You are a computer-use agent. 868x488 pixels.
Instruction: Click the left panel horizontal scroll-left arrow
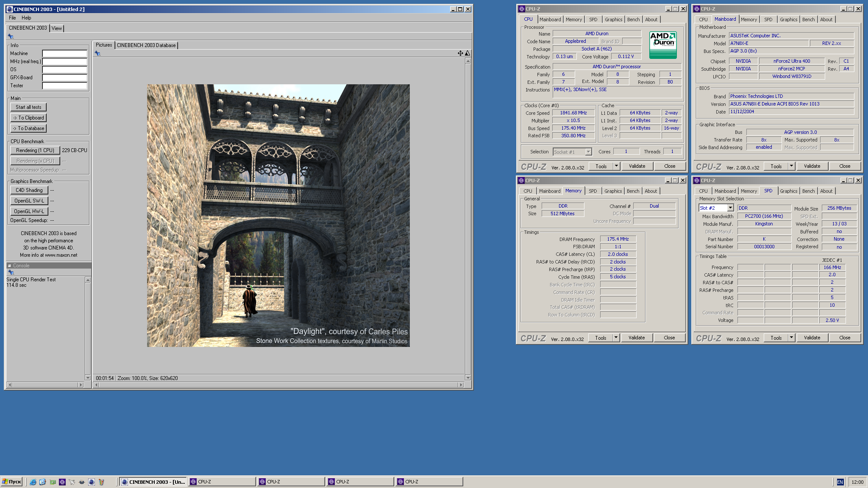click(x=10, y=385)
